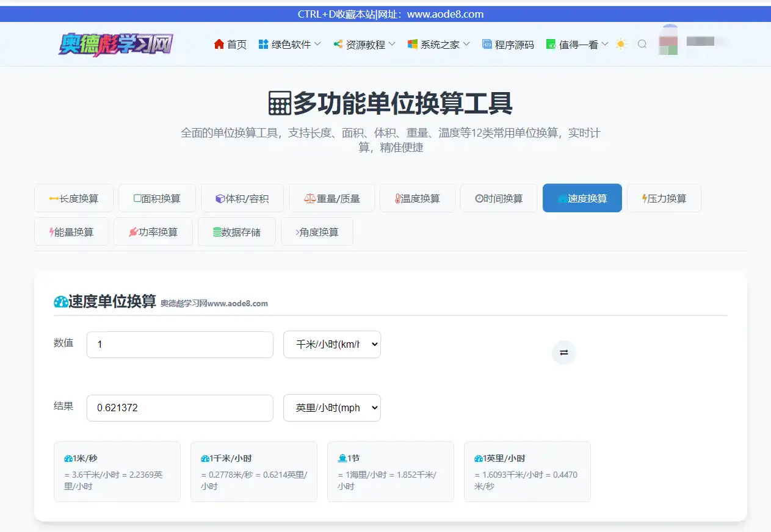Image resolution: width=771 pixels, height=532 pixels.
Task: Click the 数值 input field
Action: coord(180,345)
